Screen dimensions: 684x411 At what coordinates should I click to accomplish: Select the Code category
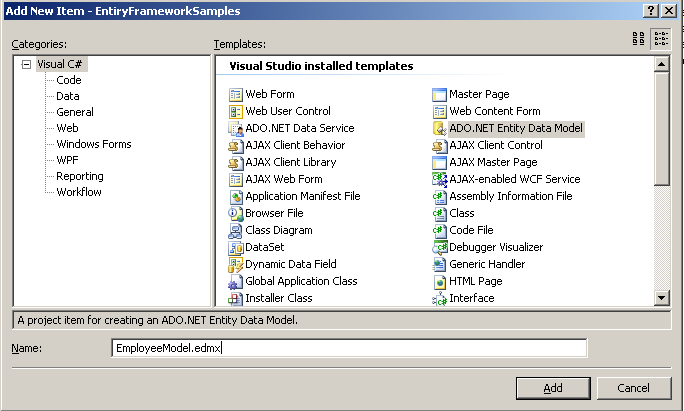coord(68,80)
